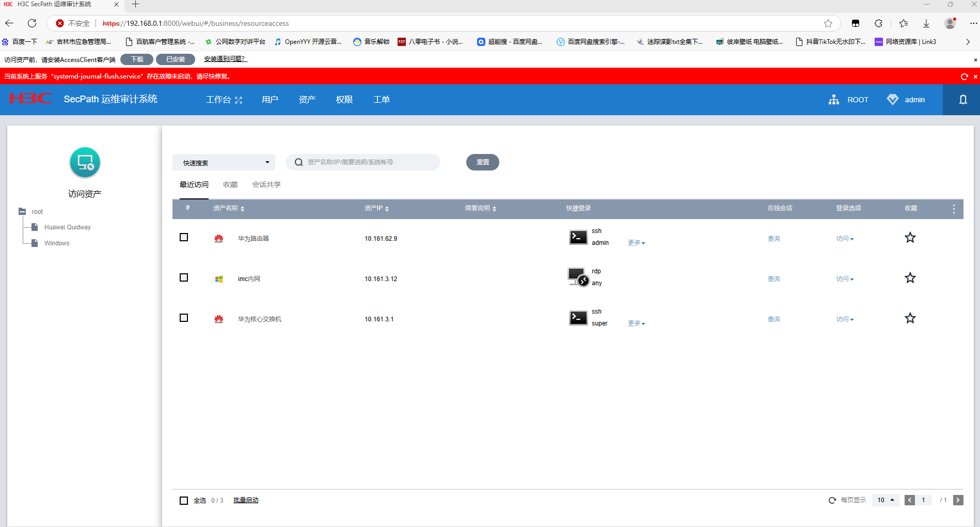Close the red service warning banner
Screen dimensions: 980x527
pyautogui.click(x=975, y=76)
